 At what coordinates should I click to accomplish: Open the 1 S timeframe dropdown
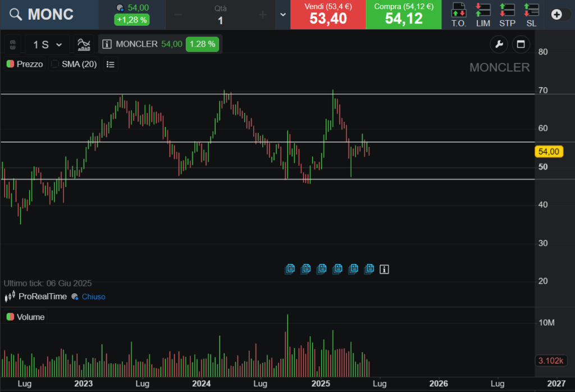(x=47, y=44)
